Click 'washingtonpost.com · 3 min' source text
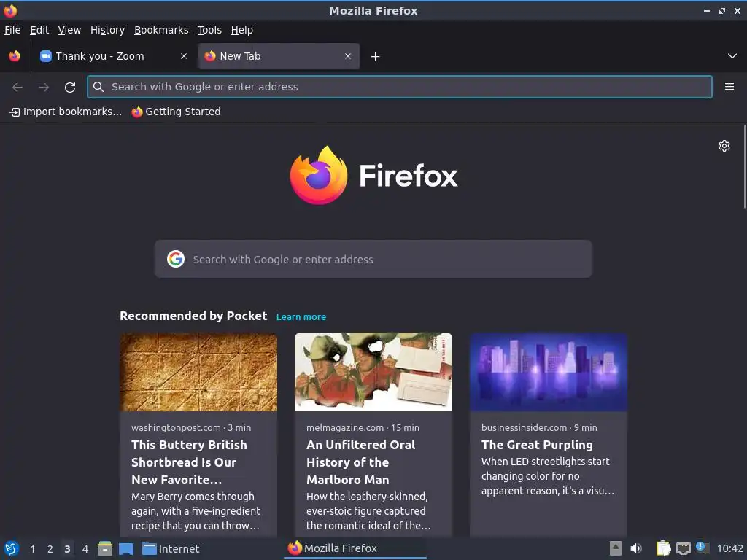The height and width of the screenshot is (560, 747). point(191,427)
